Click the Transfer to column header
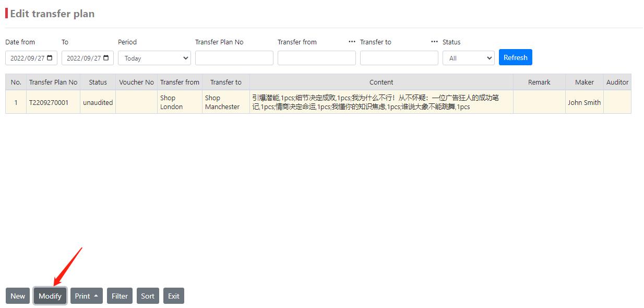Viewport: 644px width, 308px height. point(226,82)
